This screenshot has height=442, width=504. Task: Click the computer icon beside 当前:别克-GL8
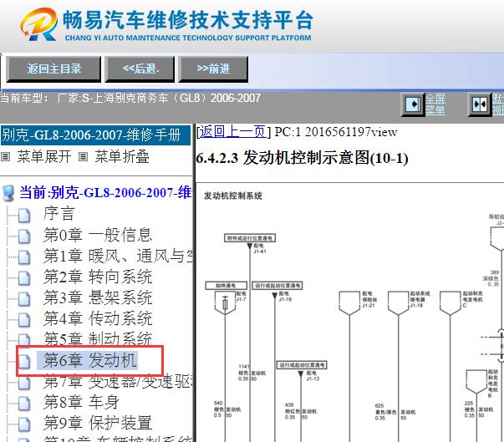pos(8,193)
